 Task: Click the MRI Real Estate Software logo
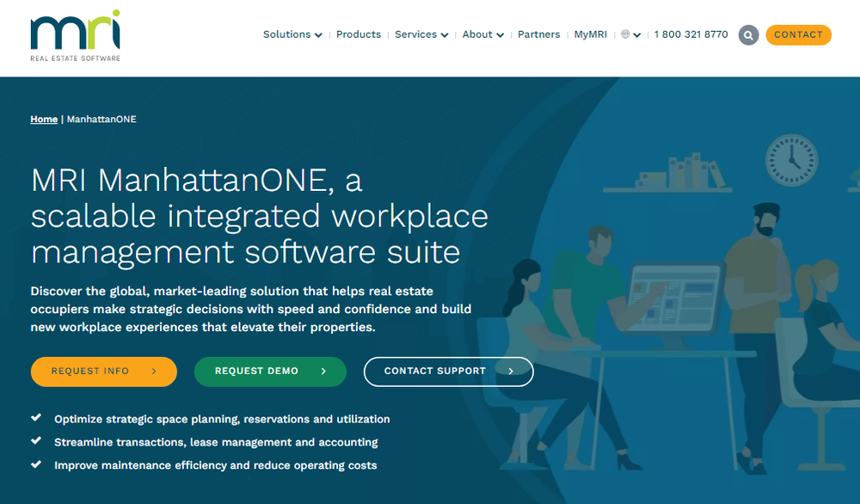pos(75,35)
